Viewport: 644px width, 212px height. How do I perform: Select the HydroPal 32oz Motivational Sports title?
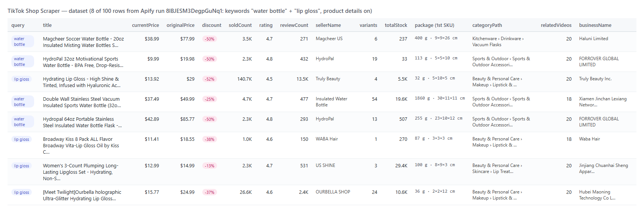pos(83,62)
